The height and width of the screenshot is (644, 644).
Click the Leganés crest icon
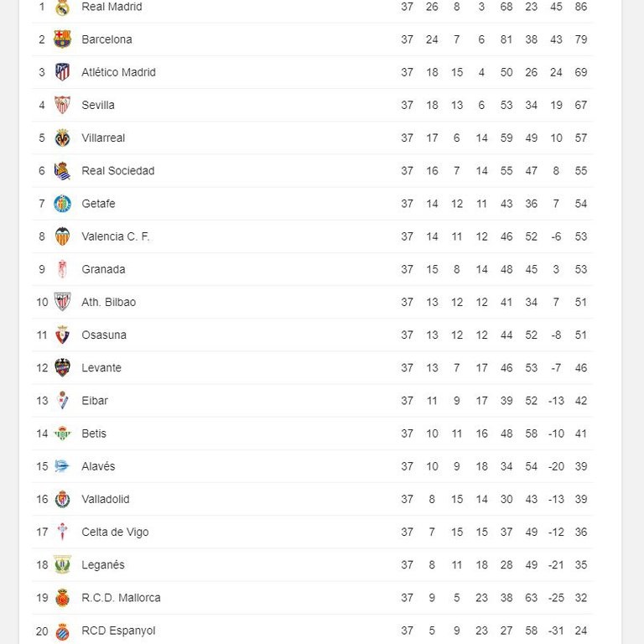(62, 564)
